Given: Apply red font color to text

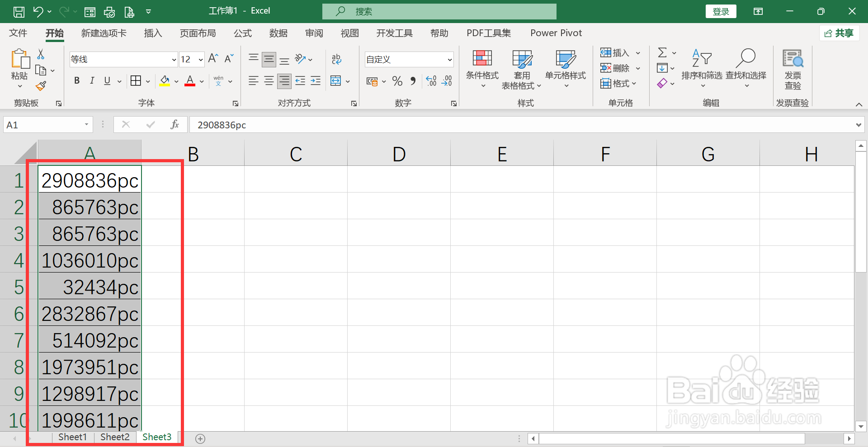Looking at the screenshot, I should [x=190, y=81].
